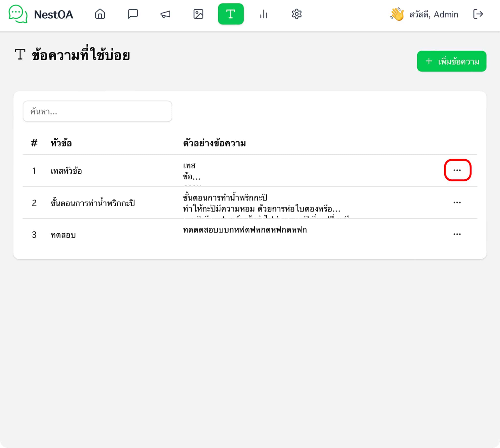Viewport: 500px width, 448px height.
Task: Click เพิ่มข้อความ add message button
Action: [451, 61]
